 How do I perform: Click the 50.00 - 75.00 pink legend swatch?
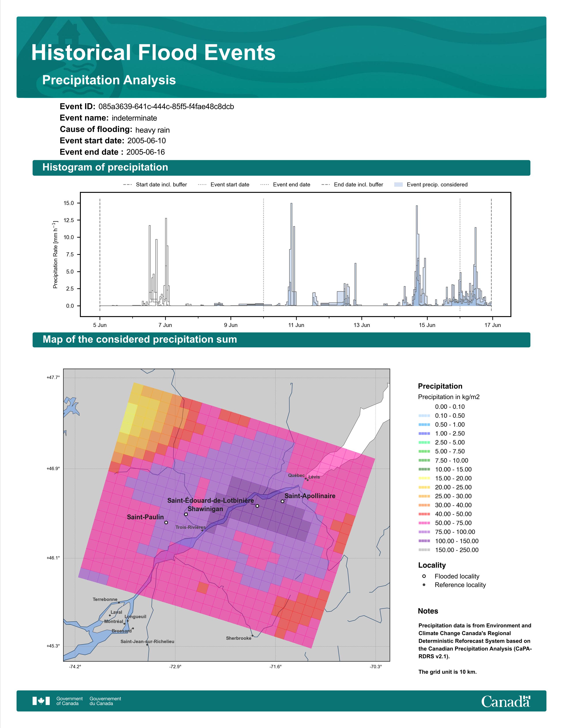coord(424,523)
